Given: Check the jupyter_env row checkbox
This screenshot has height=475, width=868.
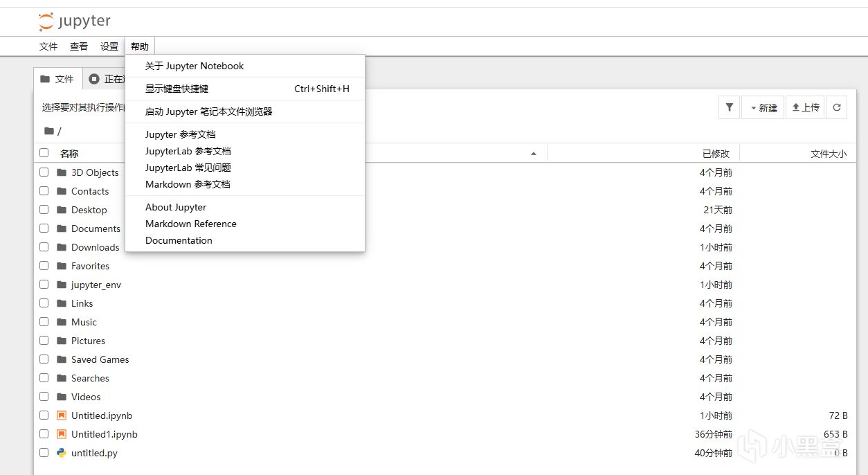Looking at the screenshot, I should [44, 285].
